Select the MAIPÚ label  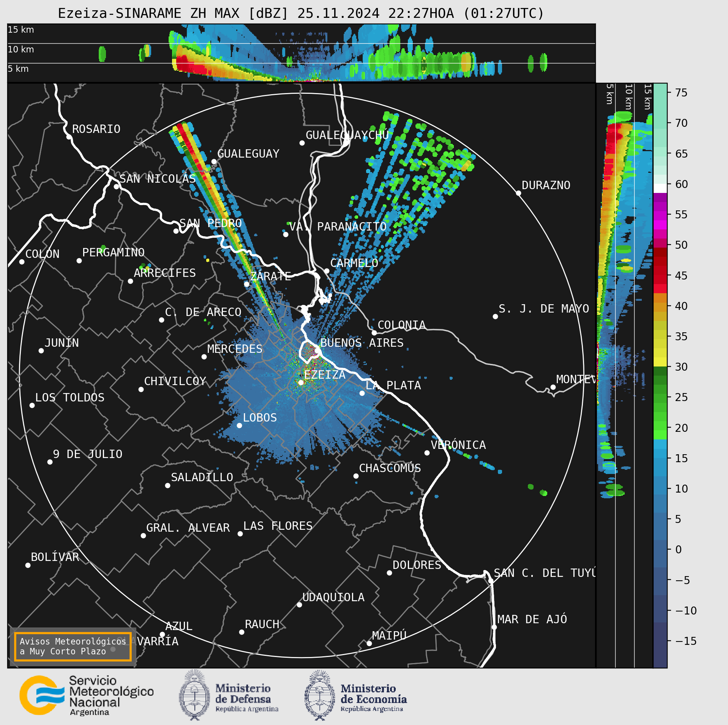coord(389,635)
